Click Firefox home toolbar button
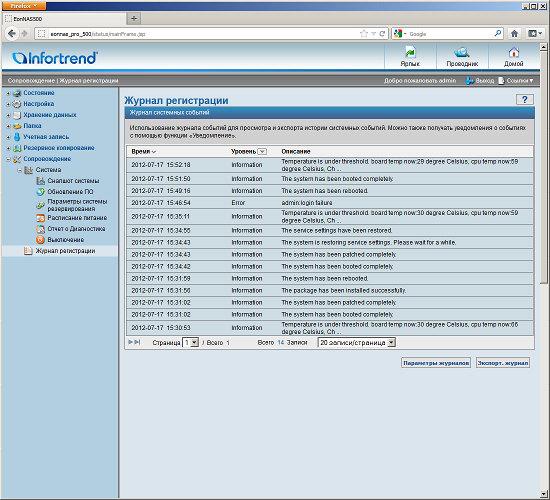The height and width of the screenshot is (500, 550). pyautogui.click(x=514, y=34)
